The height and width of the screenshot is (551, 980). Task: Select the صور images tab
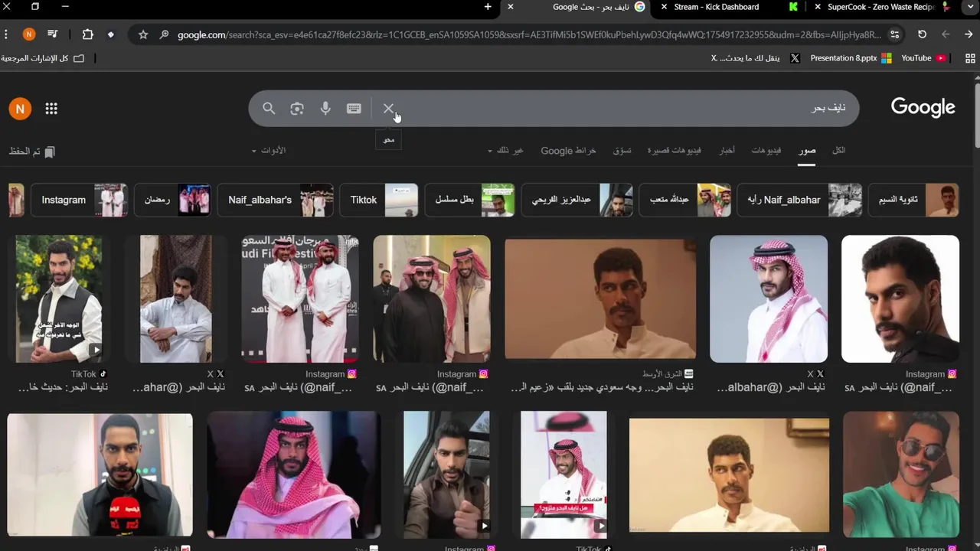[x=807, y=151]
